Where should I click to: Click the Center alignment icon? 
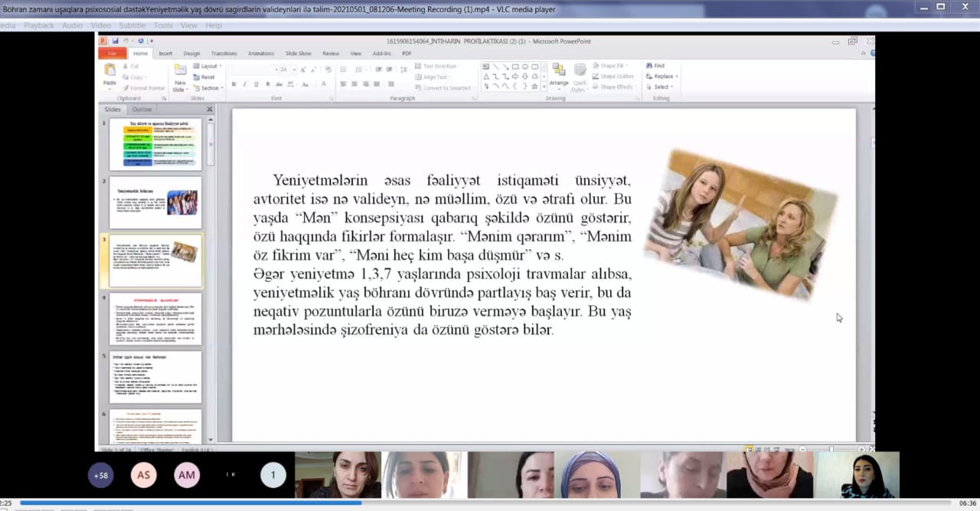coord(355,84)
